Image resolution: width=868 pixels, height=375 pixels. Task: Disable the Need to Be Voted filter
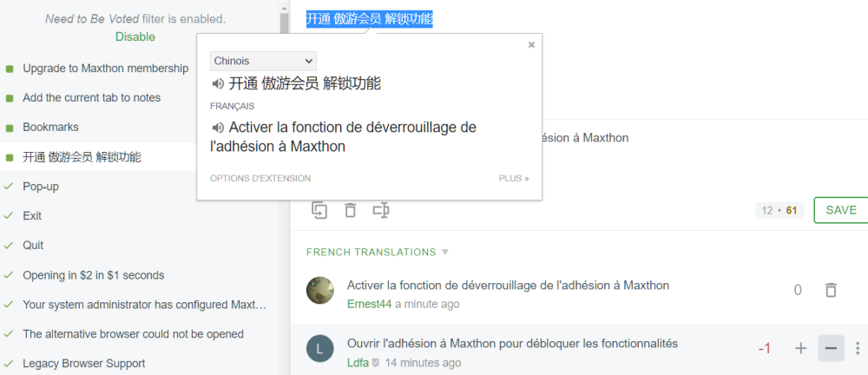pos(135,36)
